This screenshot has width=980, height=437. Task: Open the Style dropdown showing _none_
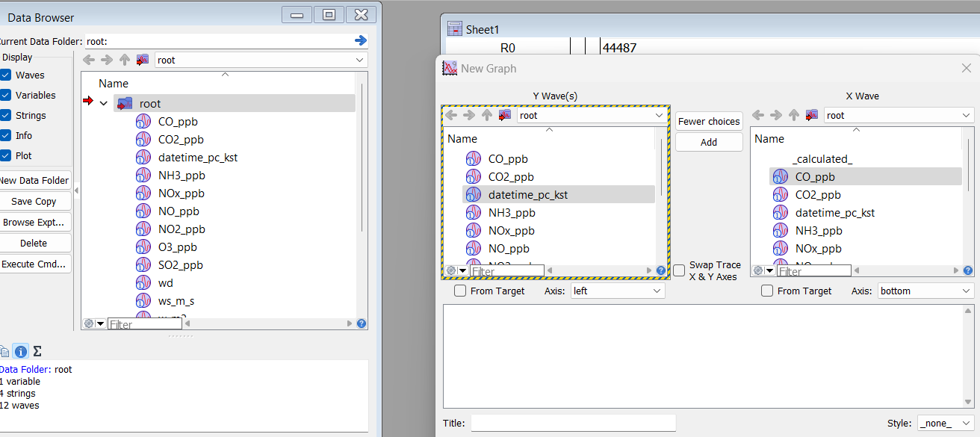coord(945,422)
